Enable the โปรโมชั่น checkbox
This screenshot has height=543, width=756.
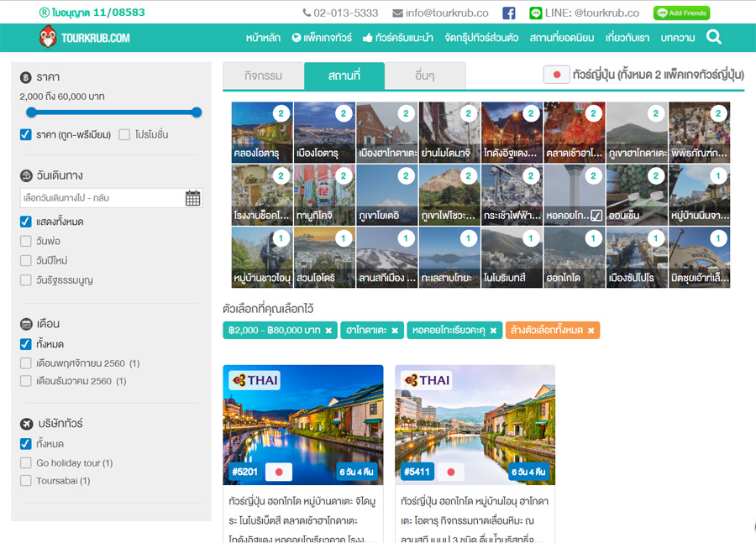coord(124,134)
